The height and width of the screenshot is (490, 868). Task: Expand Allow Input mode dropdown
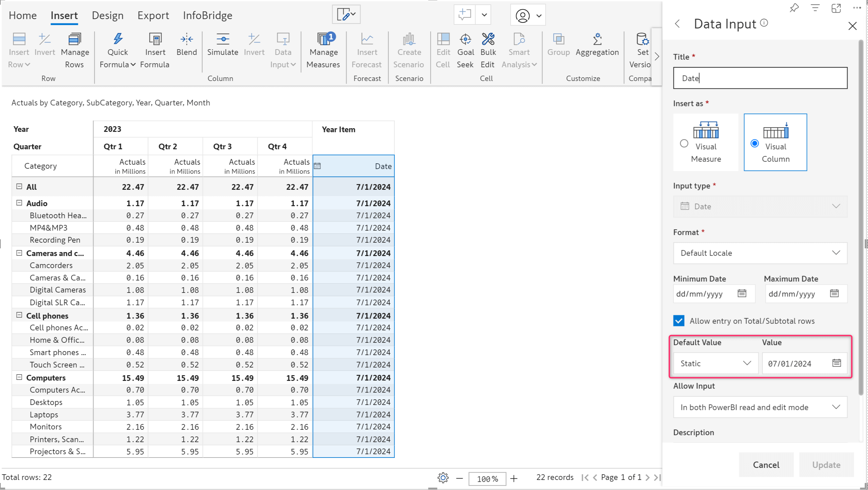point(838,407)
